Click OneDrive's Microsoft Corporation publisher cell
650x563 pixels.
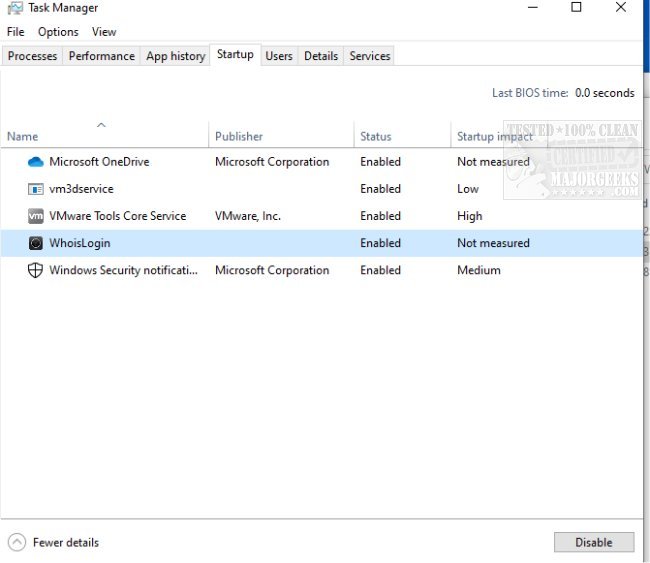(272, 162)
